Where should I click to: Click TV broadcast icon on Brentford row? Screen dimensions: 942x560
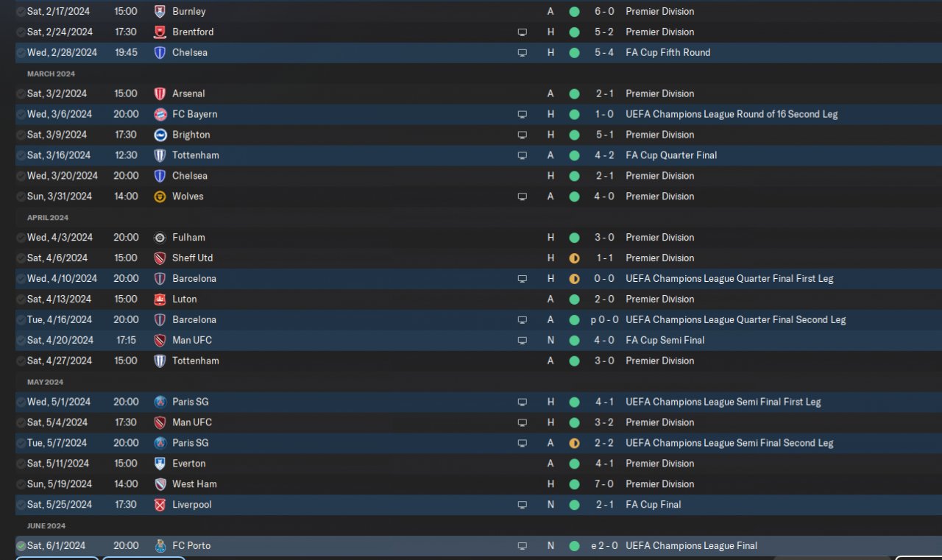[523, 32]
